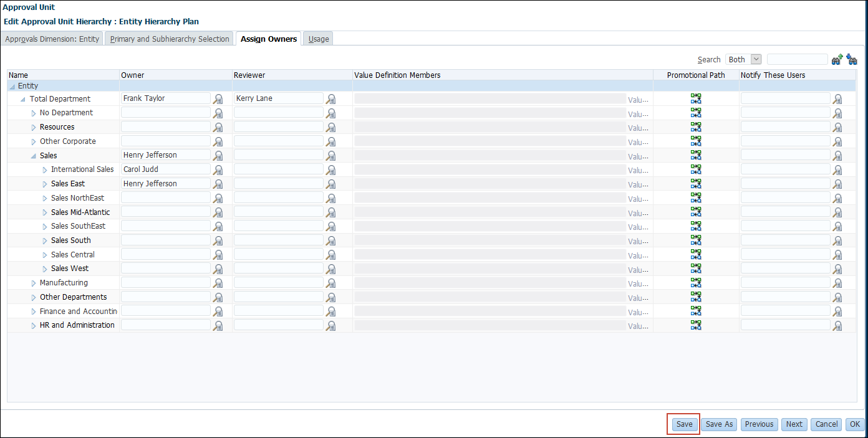Click reviewer search icon for Total Department

[x=331, y=99]
